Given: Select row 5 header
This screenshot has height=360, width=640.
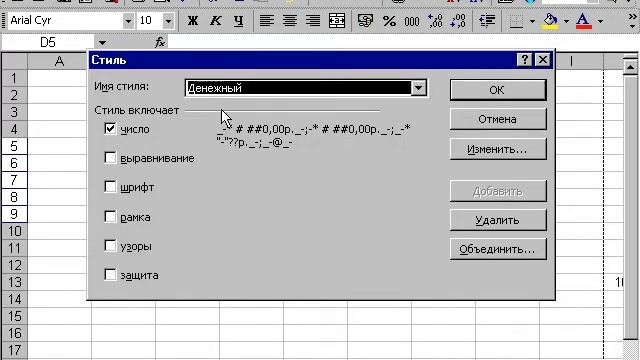Looking at the screenshot, I should click(14, 146).
